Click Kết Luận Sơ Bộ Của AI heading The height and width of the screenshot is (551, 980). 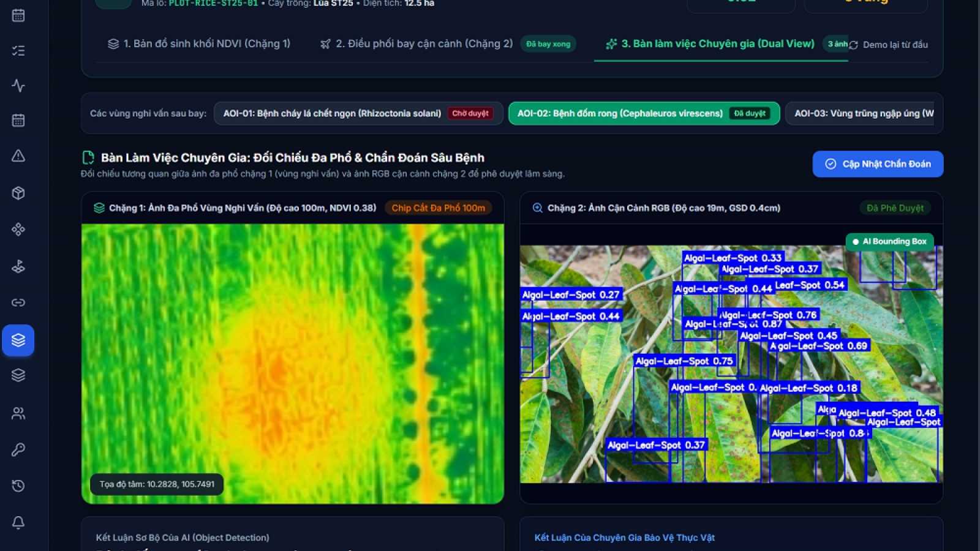coord(183,538)
